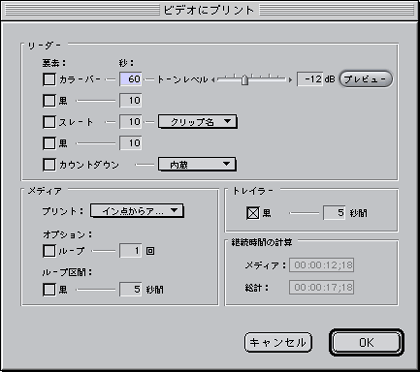Screen dimensions: 420x372
Task: Click the seconds field of the 黒 row after スレート
Action: tap(131, 143)
